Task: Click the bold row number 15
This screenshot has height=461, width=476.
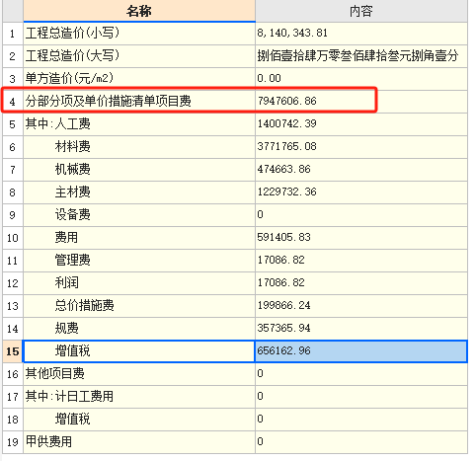Action: pos(13,351)
